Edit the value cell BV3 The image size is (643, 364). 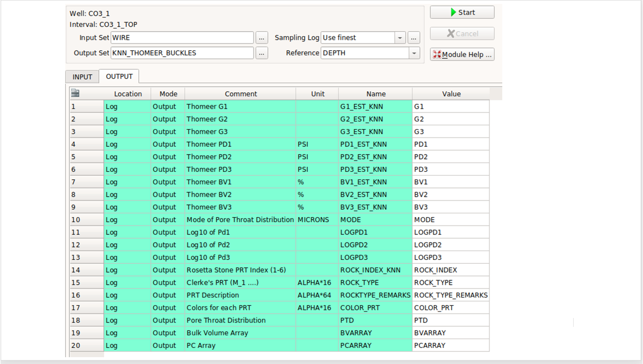(451, 207)
